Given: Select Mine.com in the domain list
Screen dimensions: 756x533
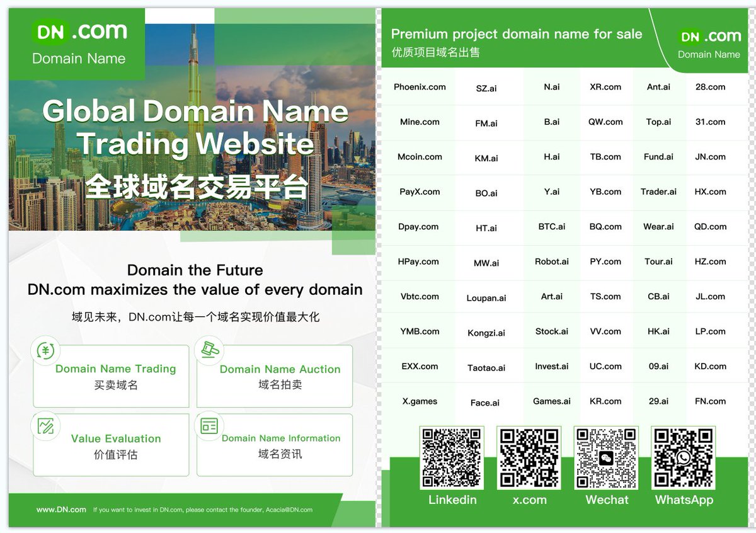Looking at the screenshot, I should pos(420,122).
